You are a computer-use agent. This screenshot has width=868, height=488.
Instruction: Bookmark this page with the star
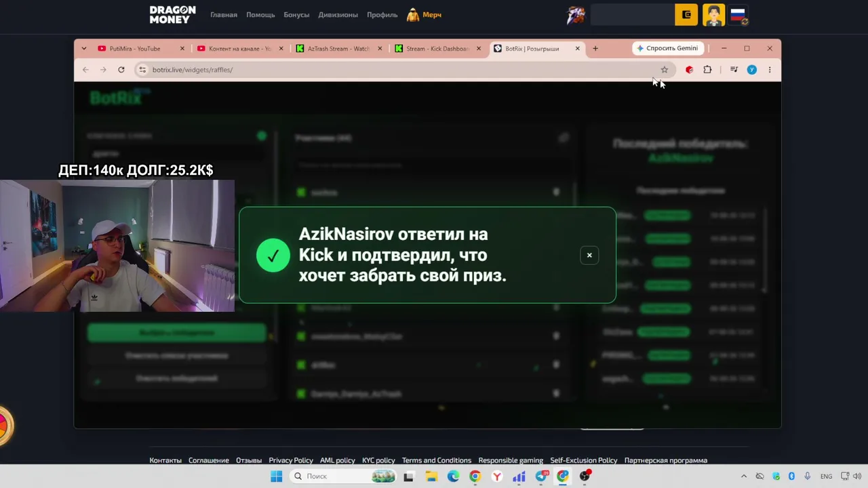[x=665, y=70]
